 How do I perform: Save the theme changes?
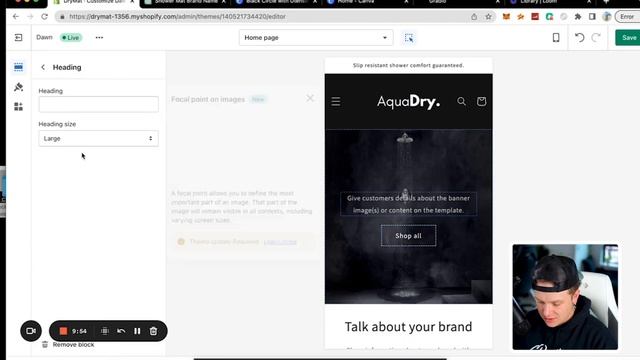(628, 38)
